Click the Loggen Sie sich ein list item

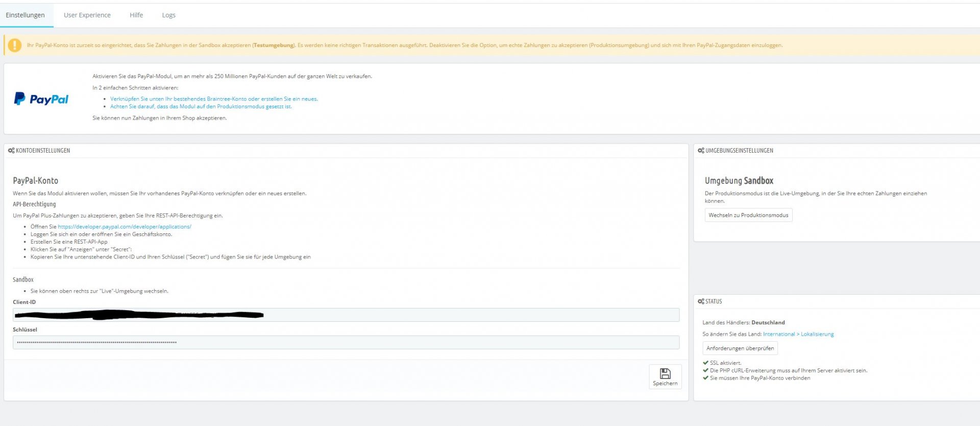coord(101,234)
